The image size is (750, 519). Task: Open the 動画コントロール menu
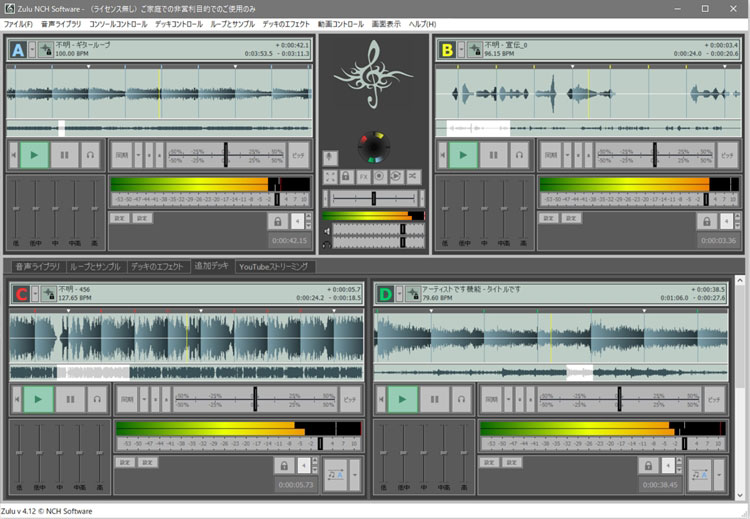[x=341, y=24]
